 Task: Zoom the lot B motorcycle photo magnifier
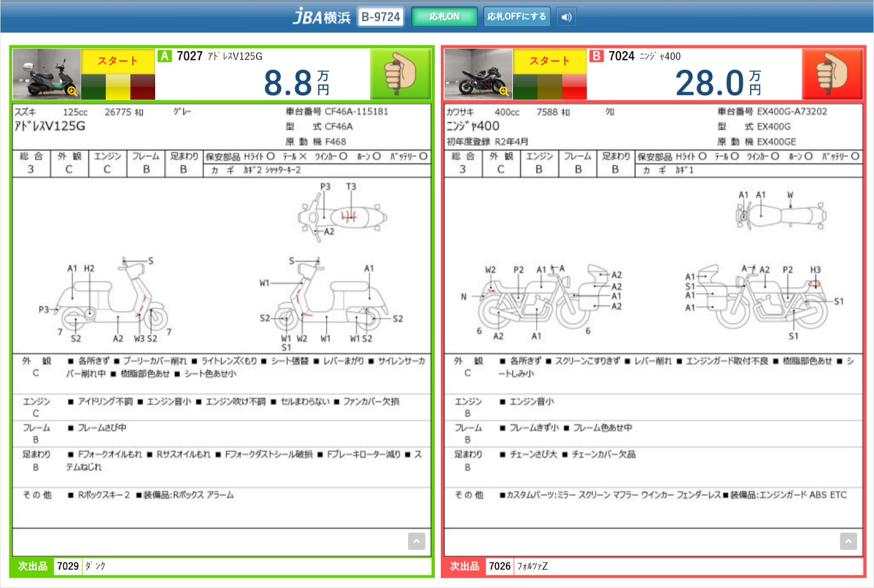point(504,91)
